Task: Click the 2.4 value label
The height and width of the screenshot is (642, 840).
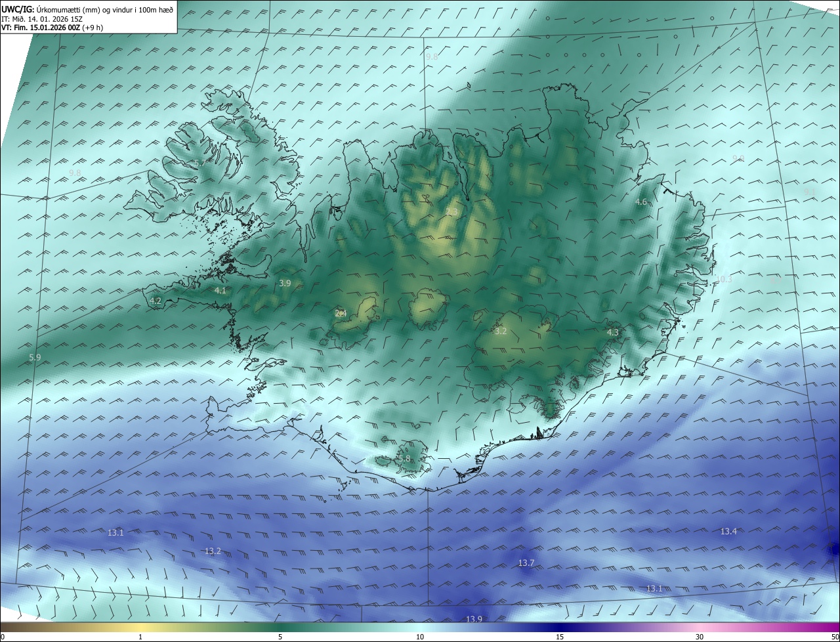Action: [341, 313]
